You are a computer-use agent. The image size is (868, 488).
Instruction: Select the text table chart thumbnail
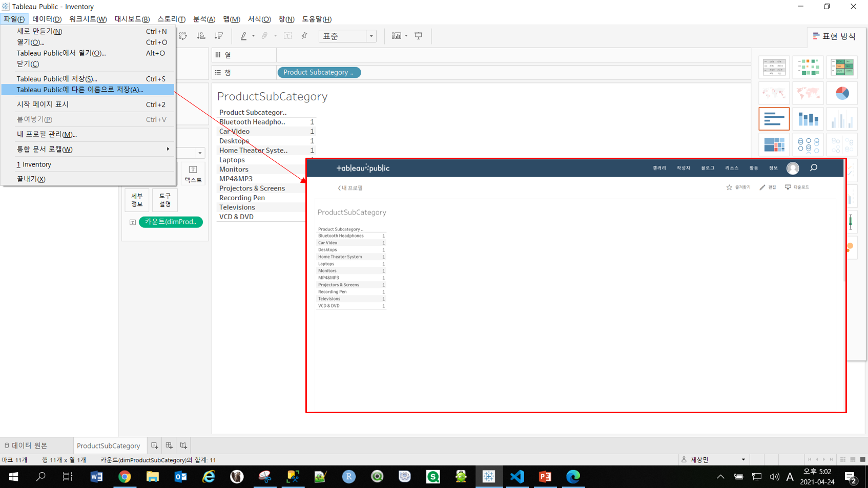click(x=774, y=67)
